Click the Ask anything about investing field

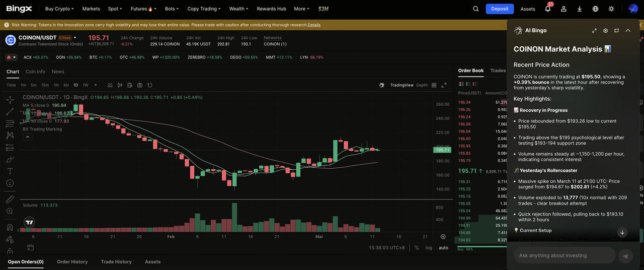[563, 255]
